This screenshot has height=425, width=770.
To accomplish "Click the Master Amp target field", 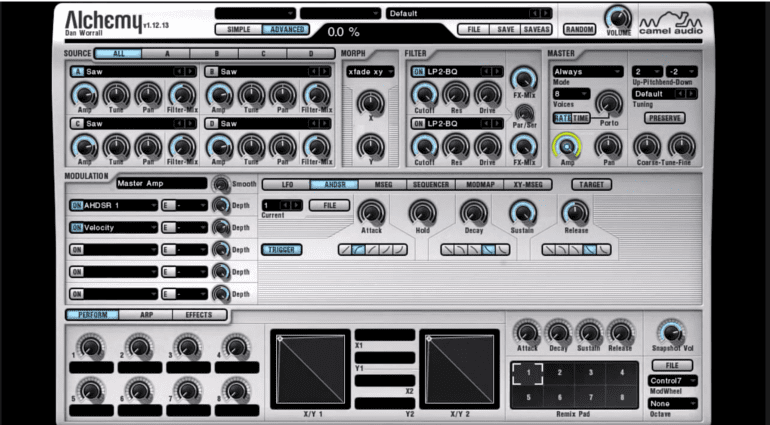I will coord(162,183).
